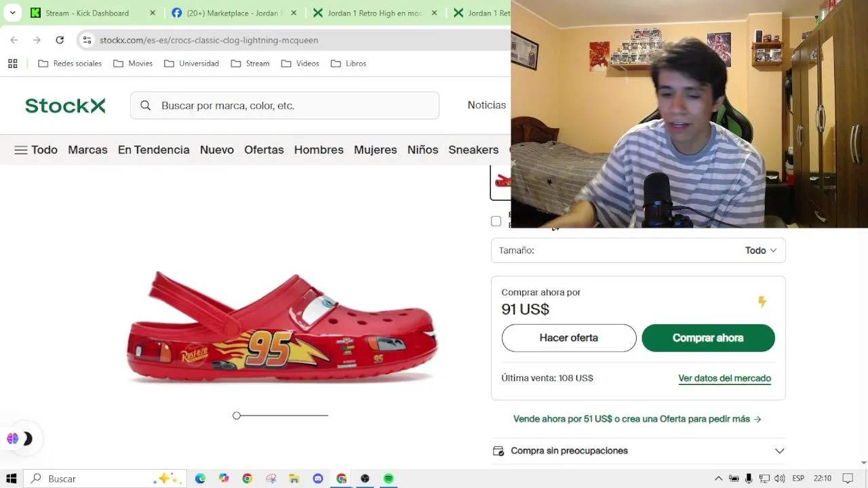Click the Windows Start button

[x=12, y=479]
